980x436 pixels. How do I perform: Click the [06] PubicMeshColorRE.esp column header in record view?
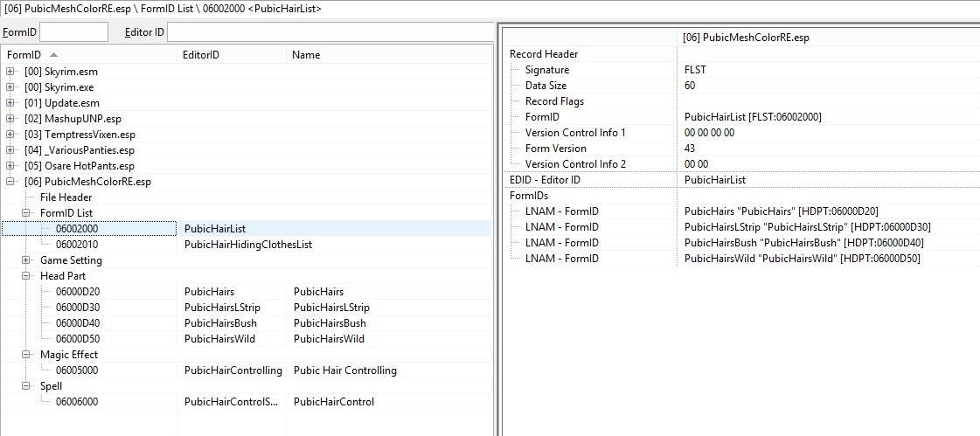746,38
